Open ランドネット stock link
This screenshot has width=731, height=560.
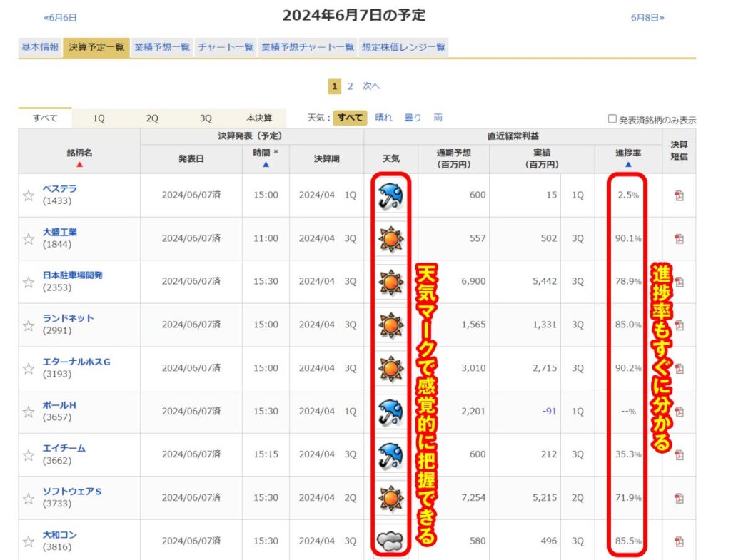click(68, 318)
